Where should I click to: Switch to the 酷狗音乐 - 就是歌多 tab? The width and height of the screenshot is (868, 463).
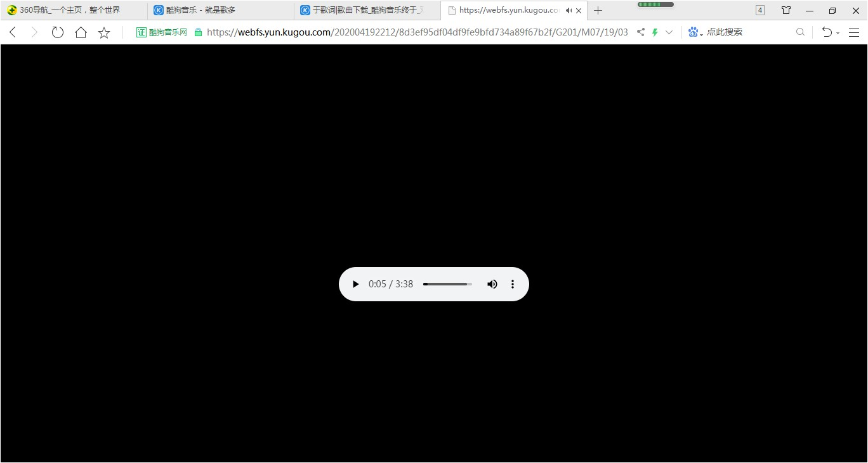220,10
